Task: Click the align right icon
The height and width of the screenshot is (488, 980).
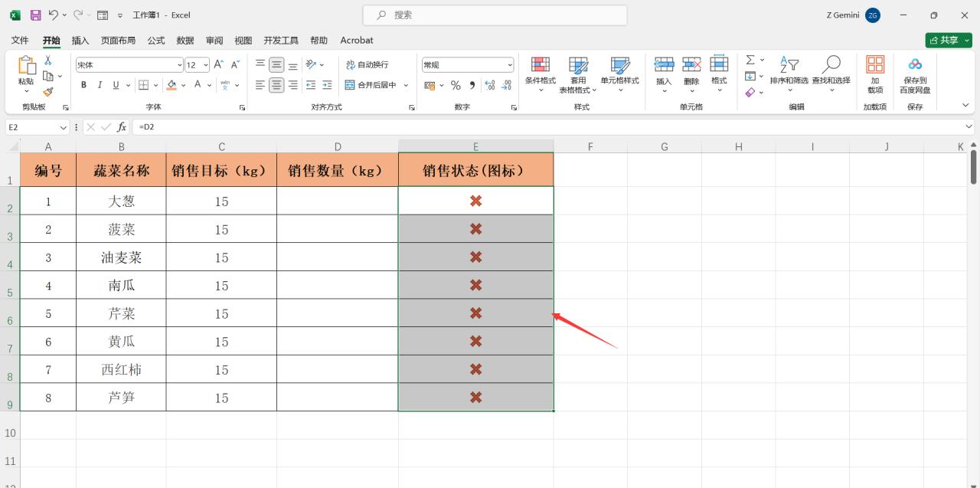Action: (x=292, y=85)
